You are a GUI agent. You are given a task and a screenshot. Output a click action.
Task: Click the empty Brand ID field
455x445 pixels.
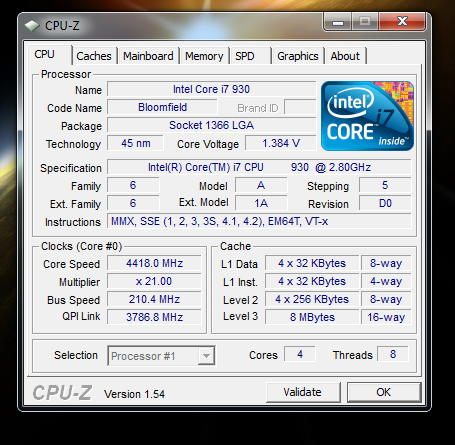[x=300, y=107]
